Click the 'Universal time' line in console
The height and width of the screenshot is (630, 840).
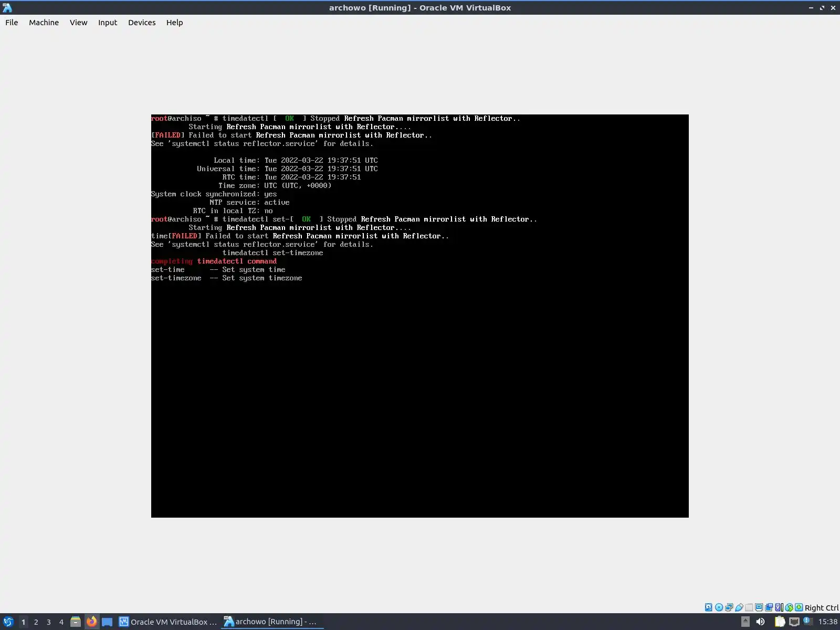[287, 169]
